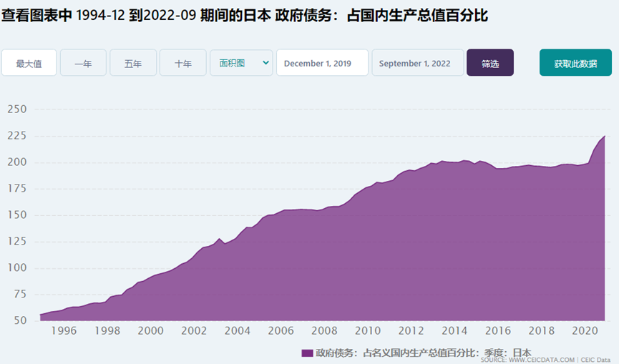Open the 面积图 chart type dropdown

[x=241, y=63]
